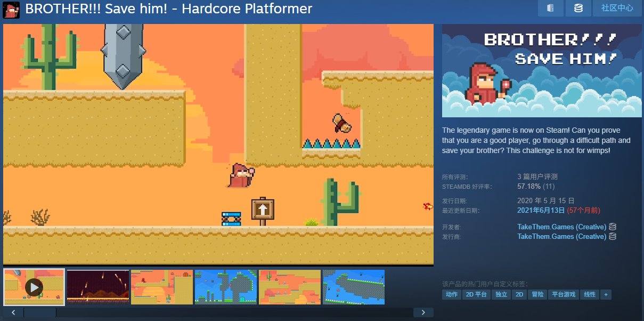The image size is (644, 321).
Task: Open the developer TakeThem.Games (Creative) link
Action: [x=561, y=227]
